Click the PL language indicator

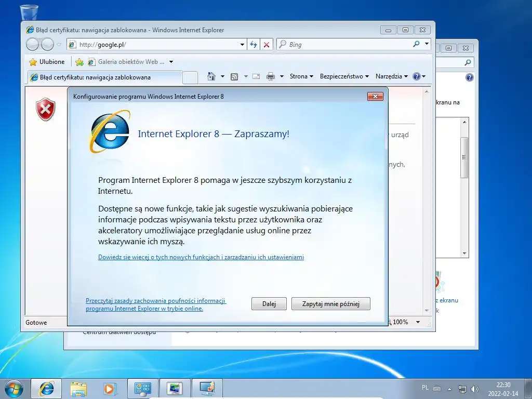425,387
